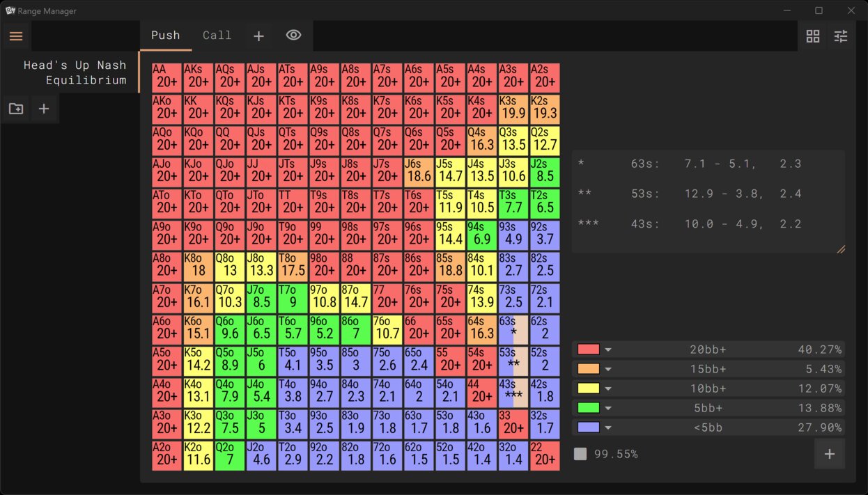Expand the 20bb+ color dropdown arrow

point(608,349)
